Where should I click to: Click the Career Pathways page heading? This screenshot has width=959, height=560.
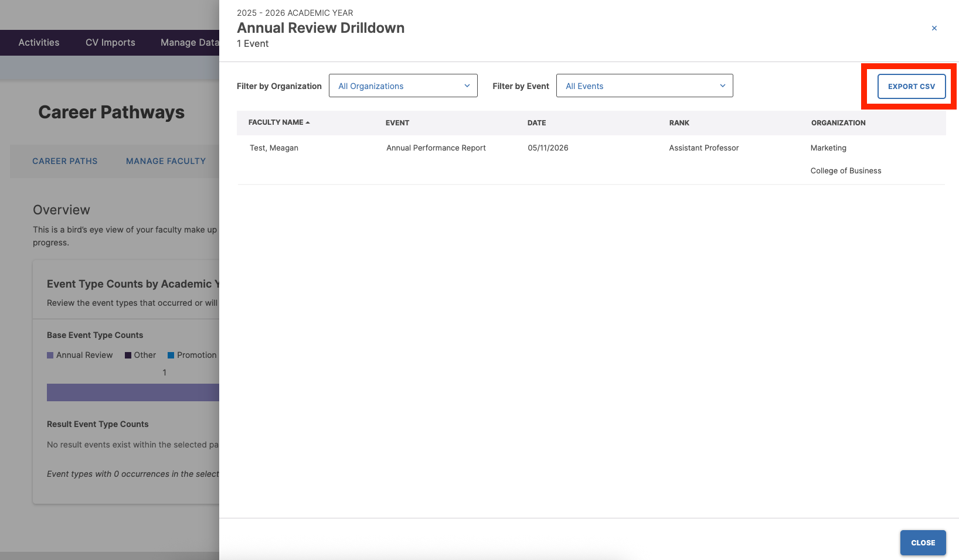[x=111, y=112]
